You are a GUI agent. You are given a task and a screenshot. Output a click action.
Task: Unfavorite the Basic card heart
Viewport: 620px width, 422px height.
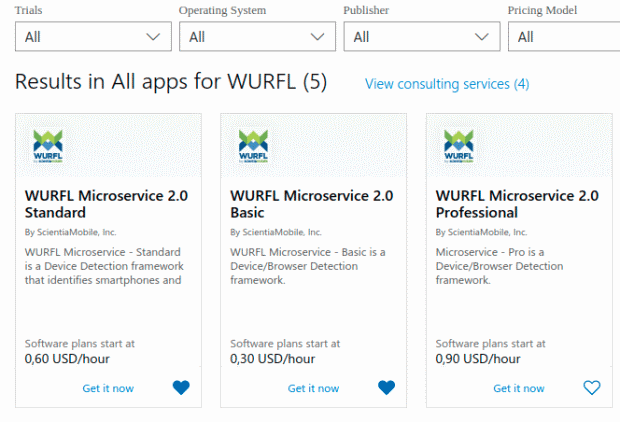(x=386, y=387)
